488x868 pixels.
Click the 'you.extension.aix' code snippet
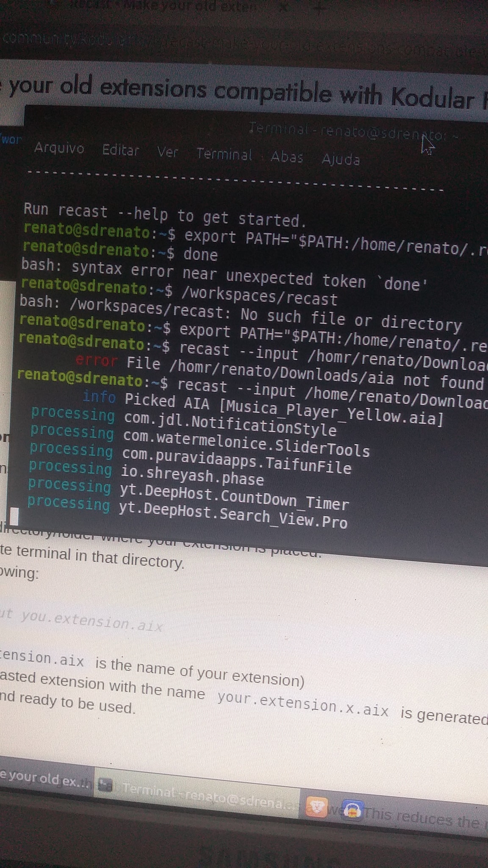pyautogui.click(x=91, y=620)
